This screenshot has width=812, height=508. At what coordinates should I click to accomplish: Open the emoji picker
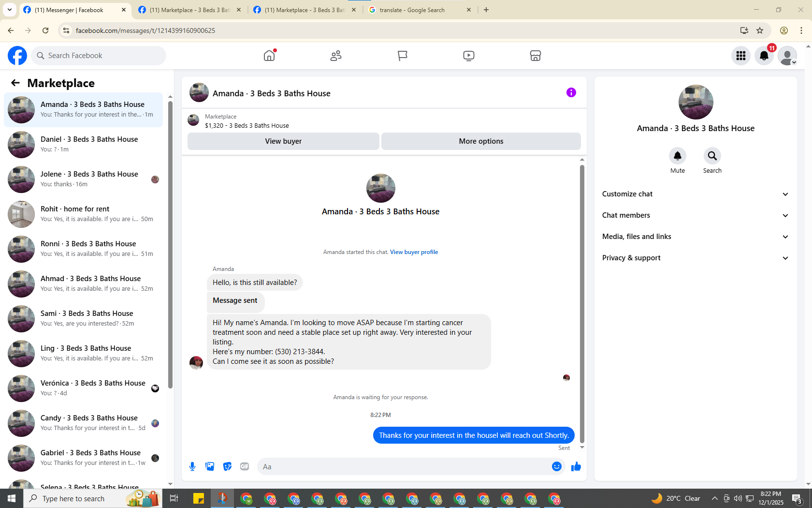[x=557, y=466]
